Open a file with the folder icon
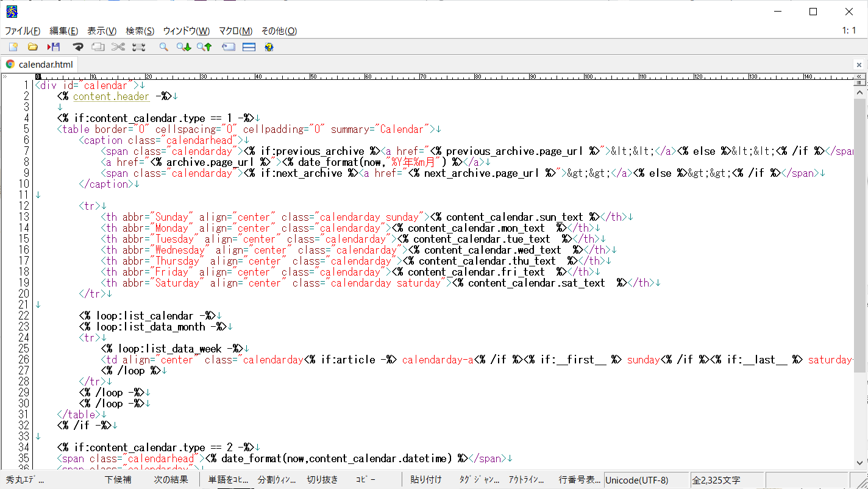The image size is (868, 489). click(x=33, y=47)
